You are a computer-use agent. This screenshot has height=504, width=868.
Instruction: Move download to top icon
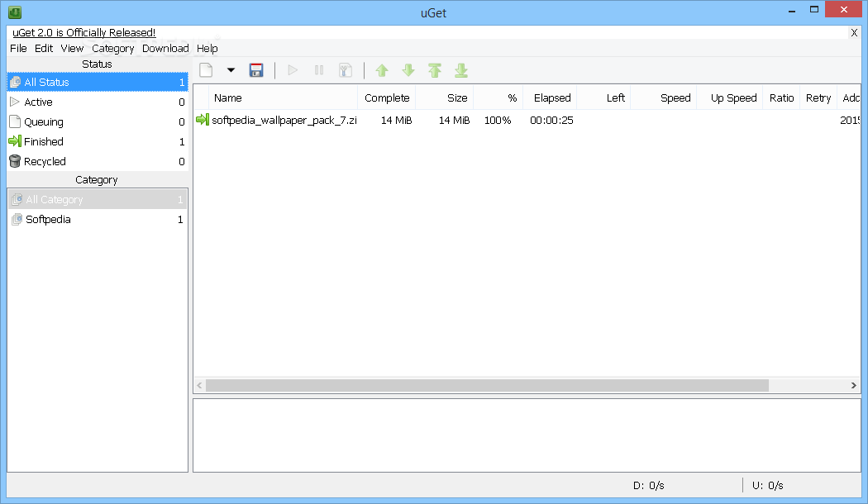(435, 70)
